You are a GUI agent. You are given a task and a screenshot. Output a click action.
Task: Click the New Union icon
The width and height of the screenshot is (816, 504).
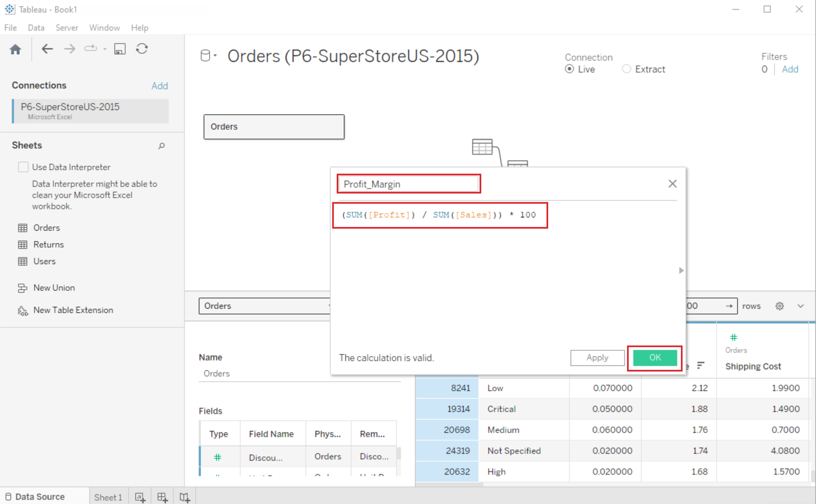click(22, 288)
